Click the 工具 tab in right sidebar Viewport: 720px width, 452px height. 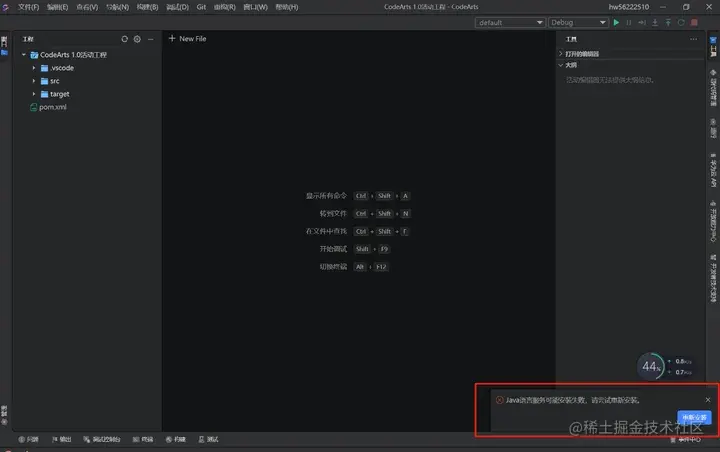click(713, 47)
